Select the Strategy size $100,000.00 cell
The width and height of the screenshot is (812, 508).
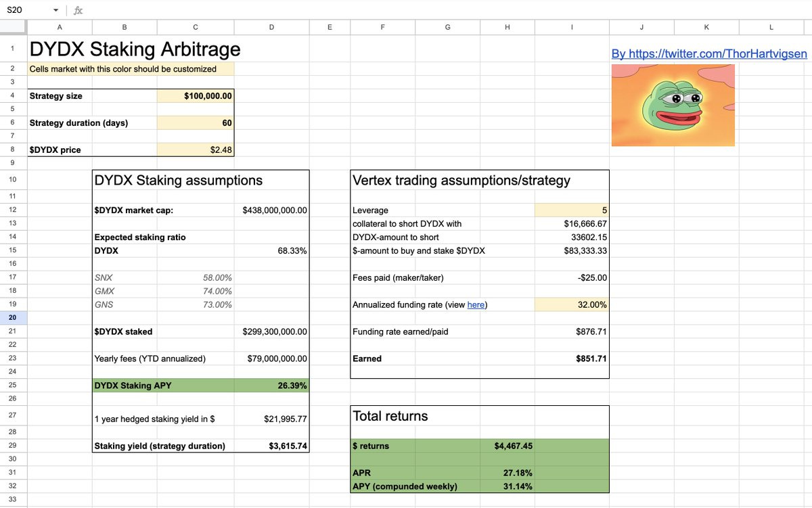(x=196, y=96)
